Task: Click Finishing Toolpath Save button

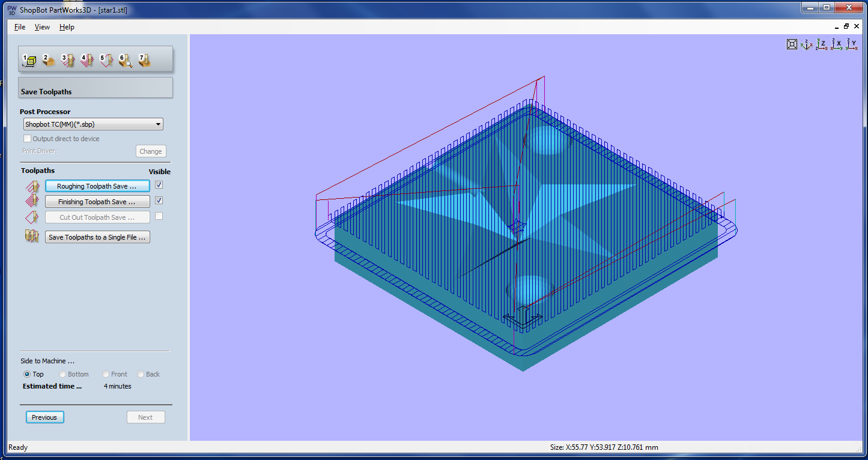Action: click(97, 202)
